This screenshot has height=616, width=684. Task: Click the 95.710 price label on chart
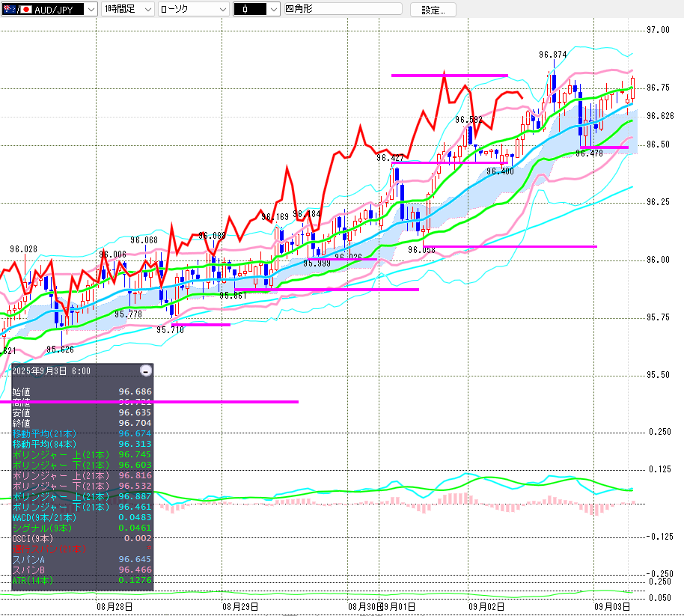[x=170, y=330]
